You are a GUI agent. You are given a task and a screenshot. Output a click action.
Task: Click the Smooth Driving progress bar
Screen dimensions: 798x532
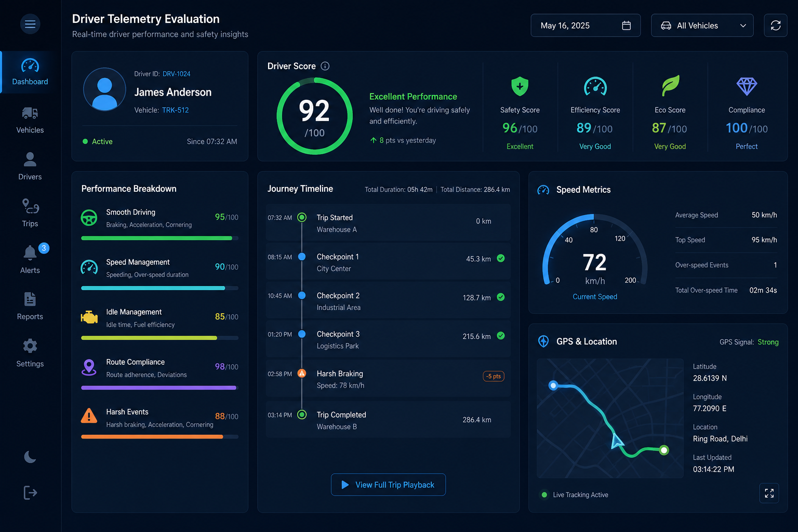(x=160, y=238)
